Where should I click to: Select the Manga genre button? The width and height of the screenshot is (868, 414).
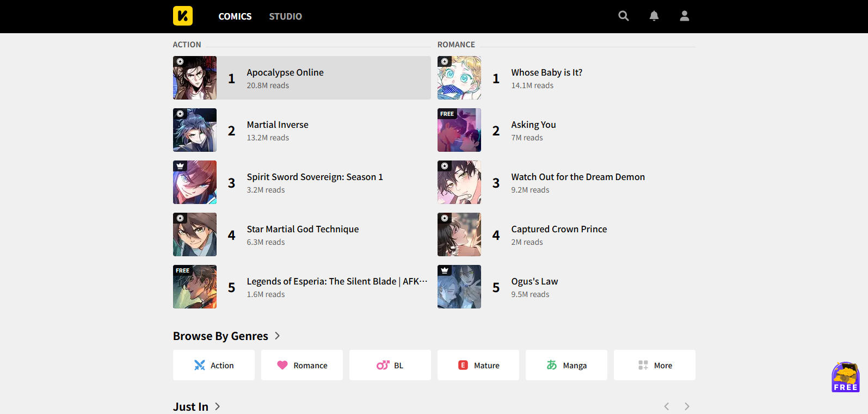point(567,365)
